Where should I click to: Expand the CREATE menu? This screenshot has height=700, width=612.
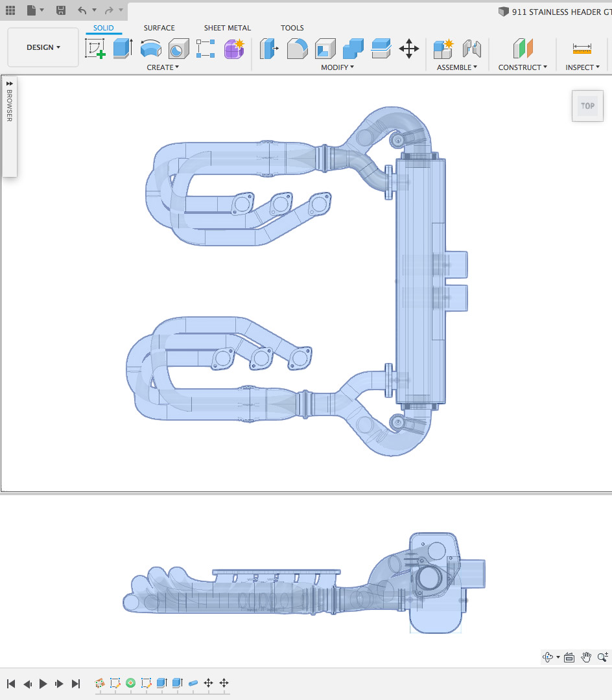[163, 67]
